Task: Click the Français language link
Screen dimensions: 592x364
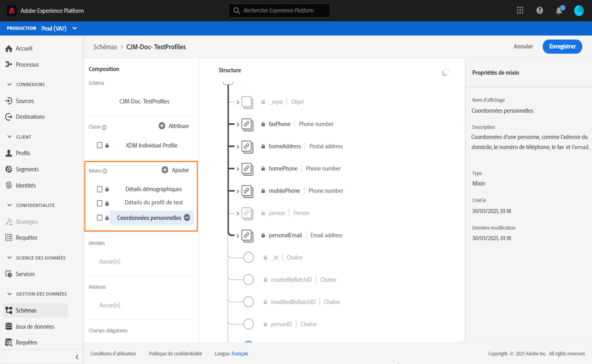Action: pyautogui.click(x=240, y=353)
